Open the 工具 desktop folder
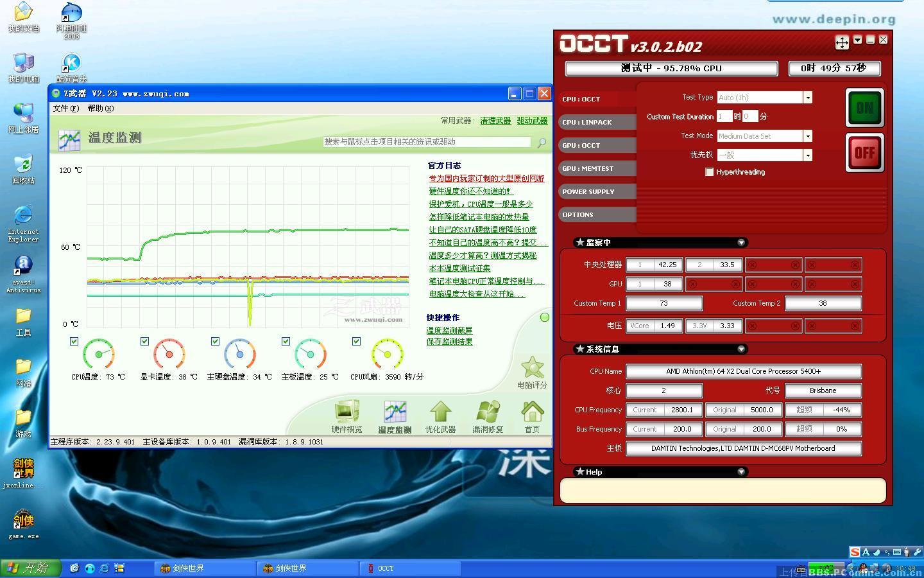Screen dimensions: 924x578 click(23, 322)
